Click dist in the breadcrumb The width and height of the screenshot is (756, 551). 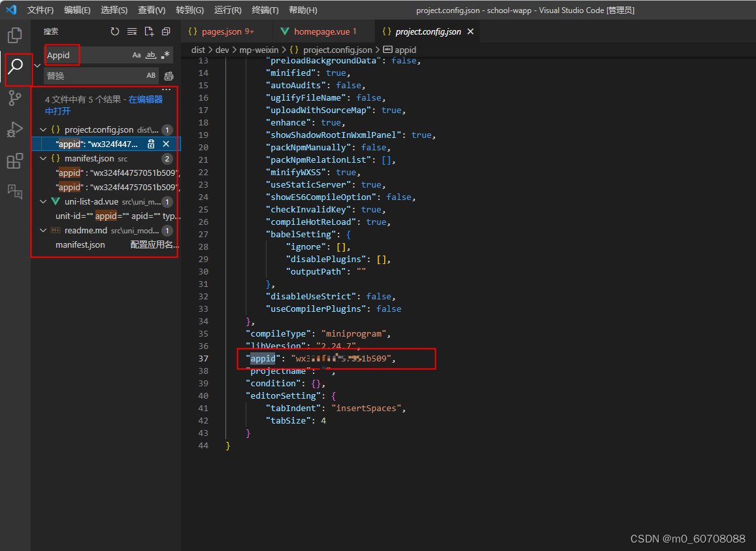[x=198, y=50]
